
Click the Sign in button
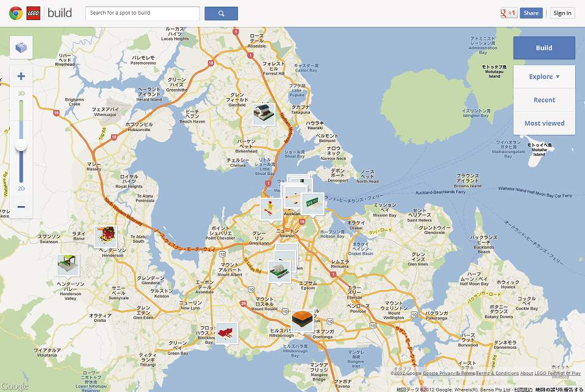tap(562, 13)
